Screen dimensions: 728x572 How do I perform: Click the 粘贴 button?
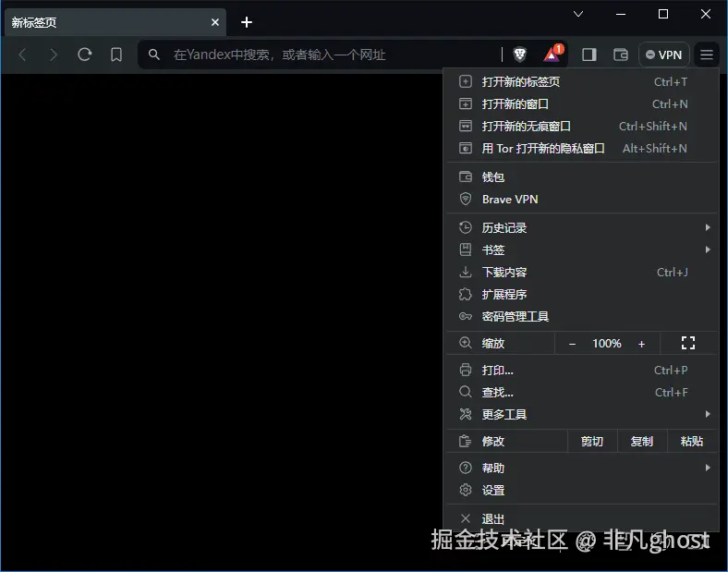(x=692, y=441)
